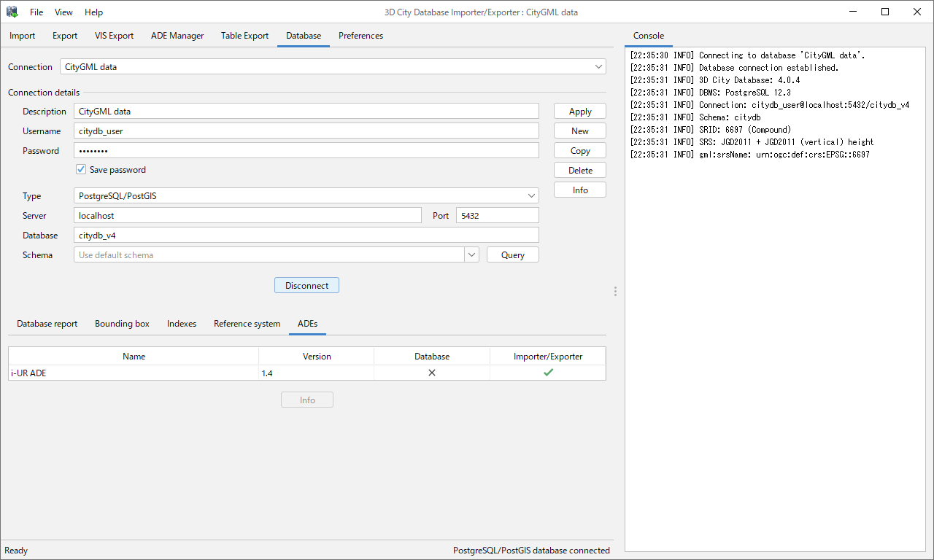
Task: Switch to the Export tab
Action: point(65,35)
